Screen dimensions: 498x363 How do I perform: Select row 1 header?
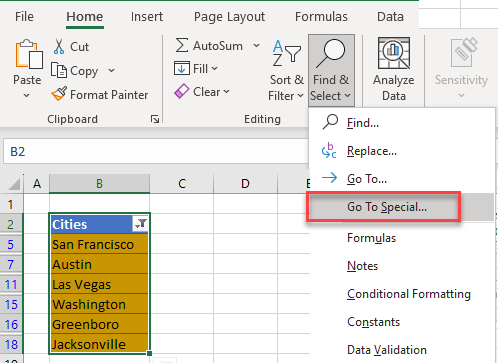click(11, 204)
